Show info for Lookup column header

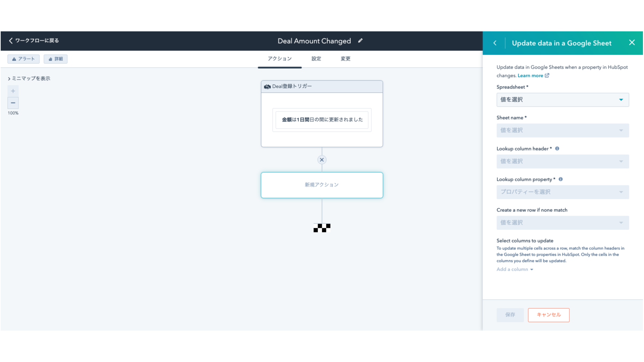pyautogui.click(x=557, y=148)
